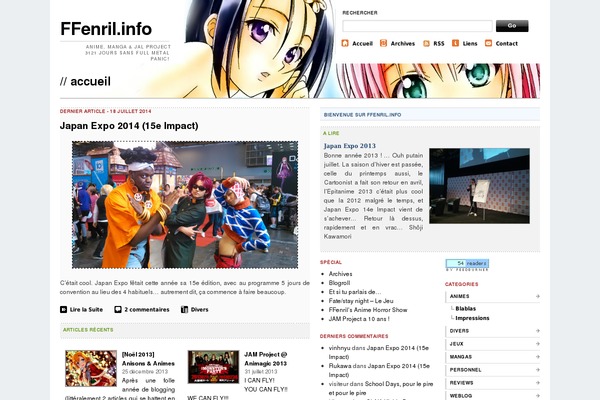Open FFenril's Anime Horror Show link
The width and height of the screenshot is (600, 400).
[x=368, y=310]
